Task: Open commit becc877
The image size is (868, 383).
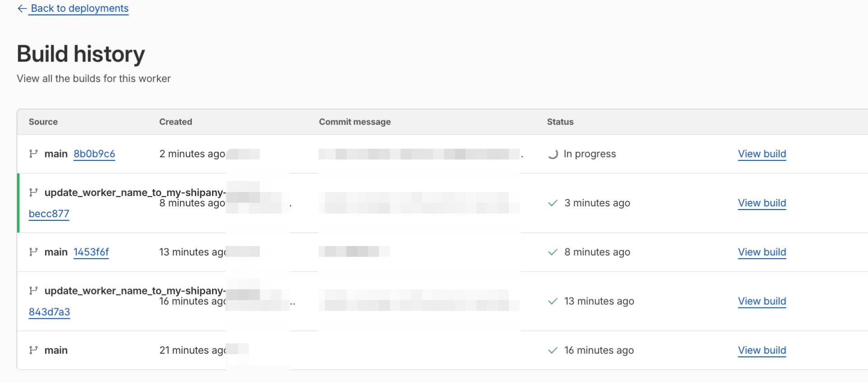Action: 49,214
